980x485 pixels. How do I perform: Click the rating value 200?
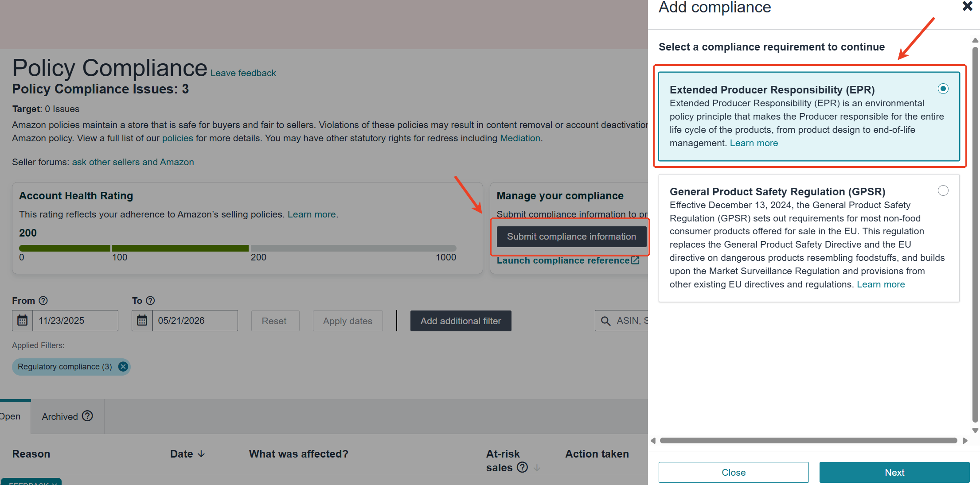pyautogui.click(x=28, y=233)
